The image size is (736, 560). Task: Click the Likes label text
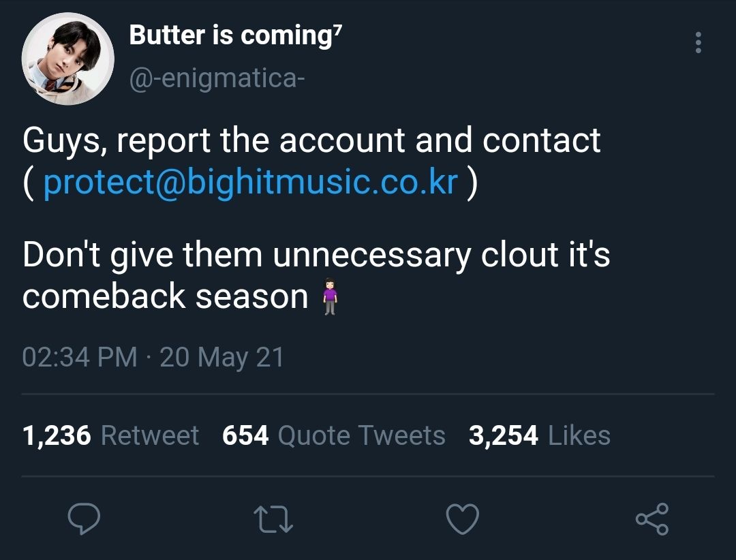tap(579, 435)
